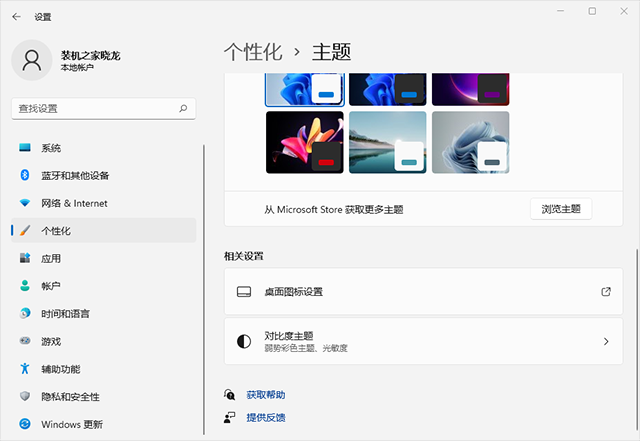The image size is (640, 441).
Task: Open the 提供反馈 link
Action: point(266,417)
